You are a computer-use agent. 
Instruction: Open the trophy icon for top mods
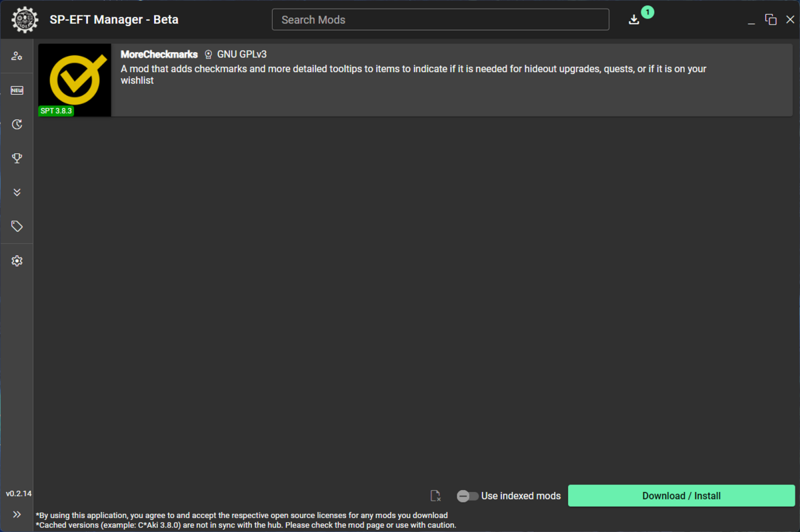pos(17,158)
